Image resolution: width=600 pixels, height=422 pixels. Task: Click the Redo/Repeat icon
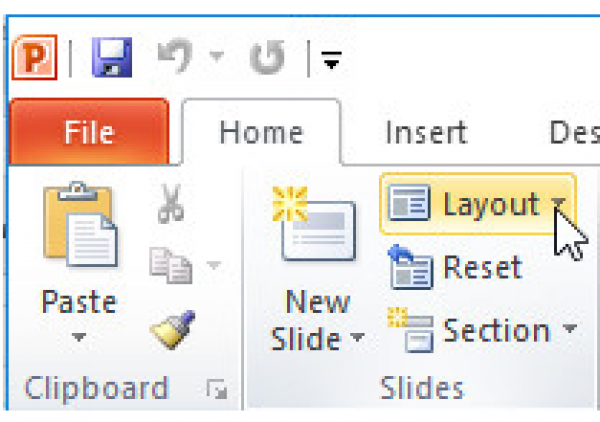tap(268, 60)
